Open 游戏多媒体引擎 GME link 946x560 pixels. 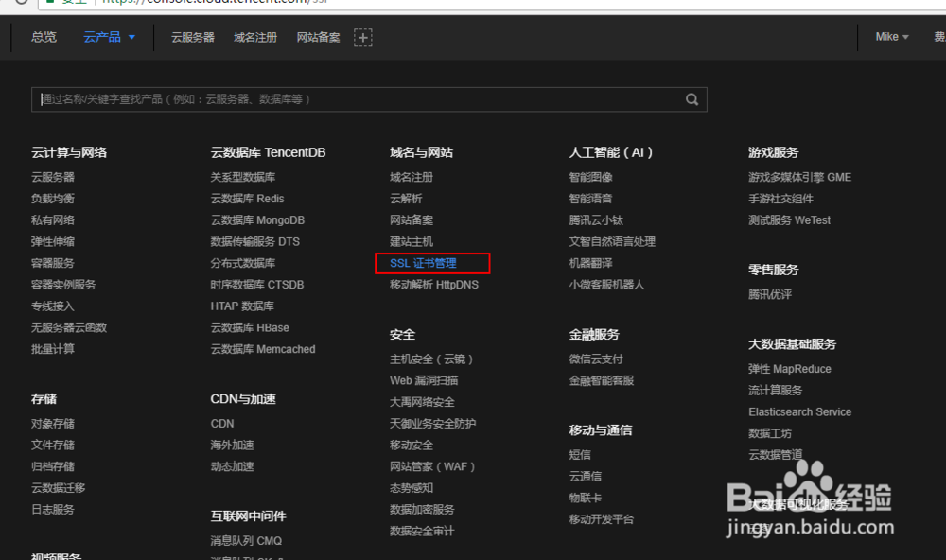click(x=799, y=178)
